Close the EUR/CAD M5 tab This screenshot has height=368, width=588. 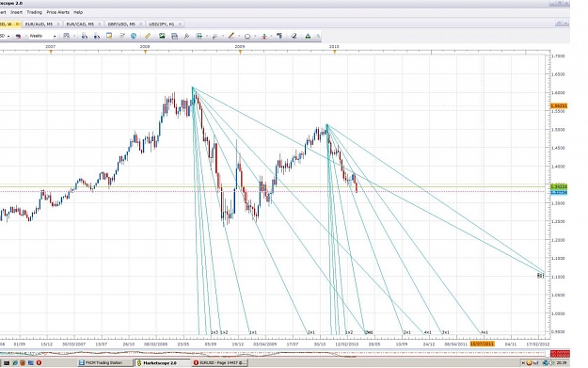point(100,24)
